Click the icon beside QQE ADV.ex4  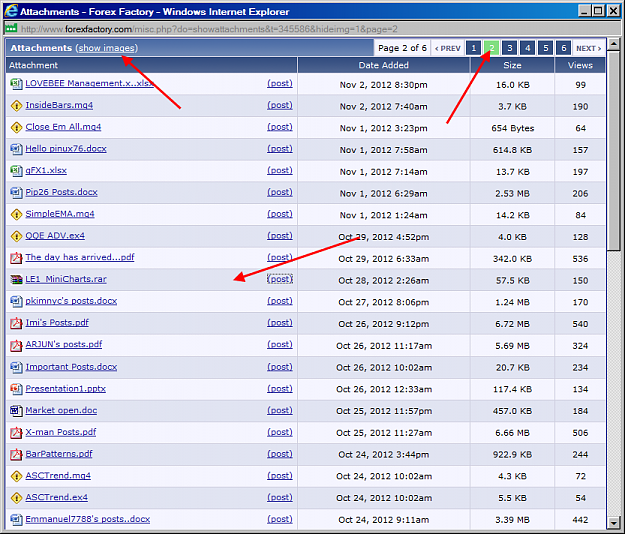(x=16, y=236)
